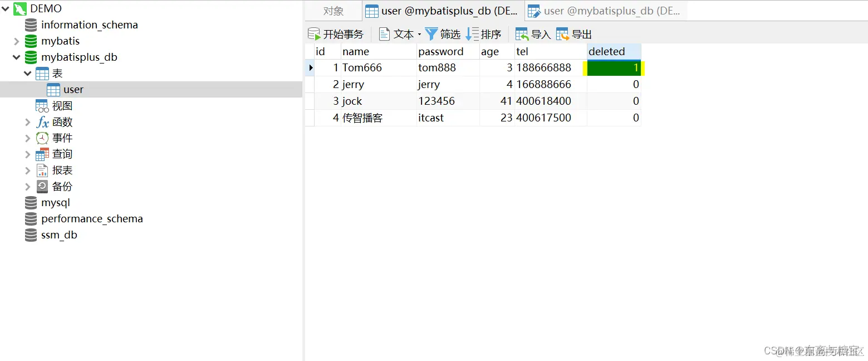Click the mybatisplus_db database icon
The height and width of the screenshot is (361, 868).
click(31, 57)
